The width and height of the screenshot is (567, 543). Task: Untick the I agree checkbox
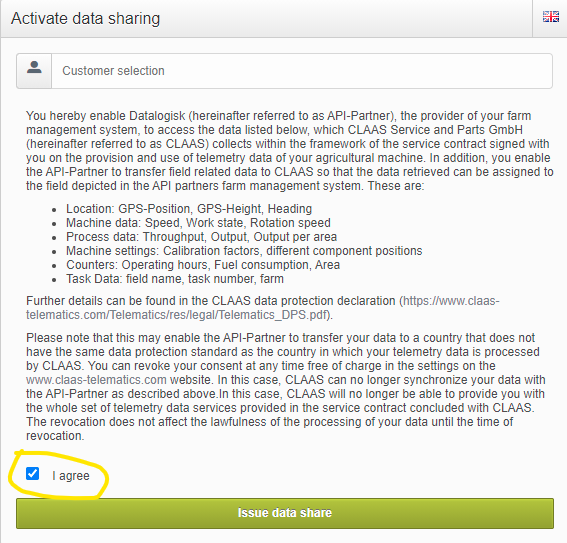[x=33, y=474]
